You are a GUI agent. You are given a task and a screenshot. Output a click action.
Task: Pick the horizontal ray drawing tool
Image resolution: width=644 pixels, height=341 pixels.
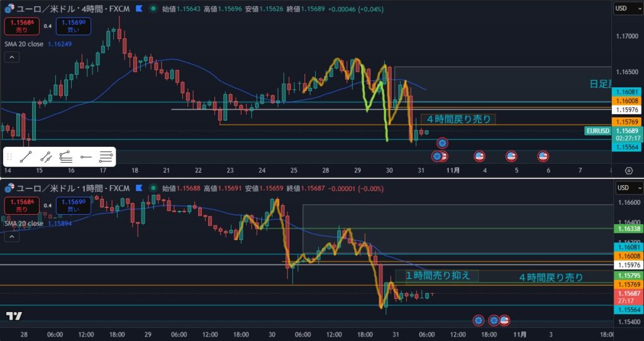[86, 157]
